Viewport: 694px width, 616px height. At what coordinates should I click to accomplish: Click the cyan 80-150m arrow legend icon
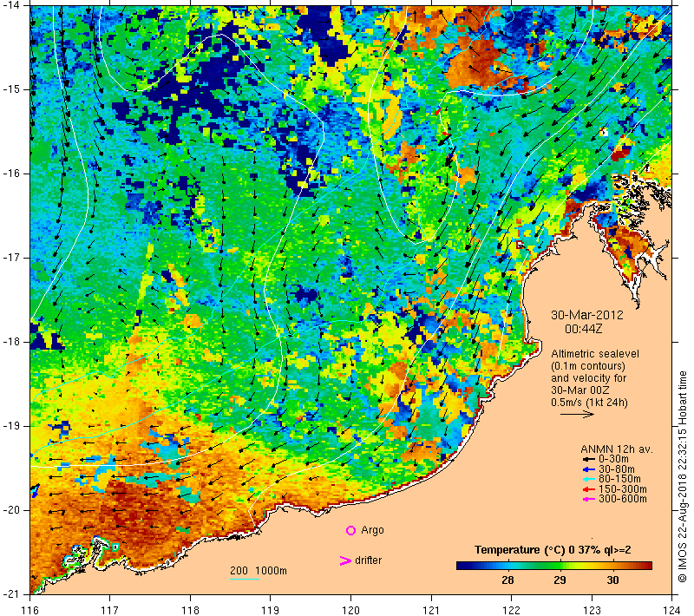[589, 479]
